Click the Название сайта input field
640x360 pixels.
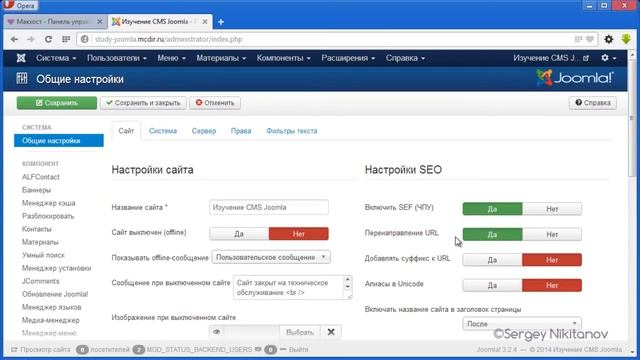(269, 207)
